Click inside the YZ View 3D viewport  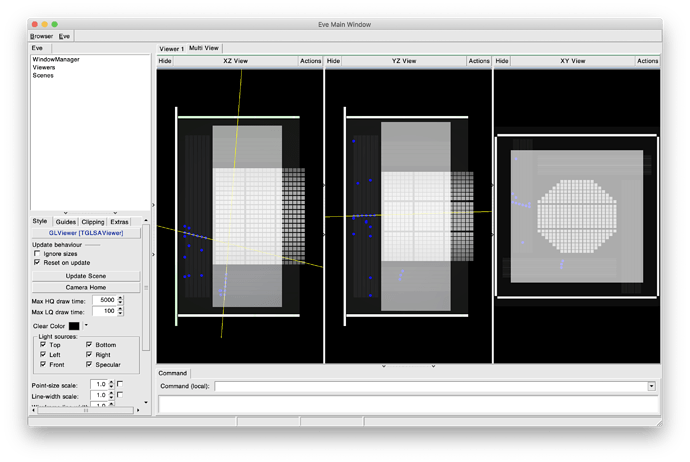pos(408,216)
